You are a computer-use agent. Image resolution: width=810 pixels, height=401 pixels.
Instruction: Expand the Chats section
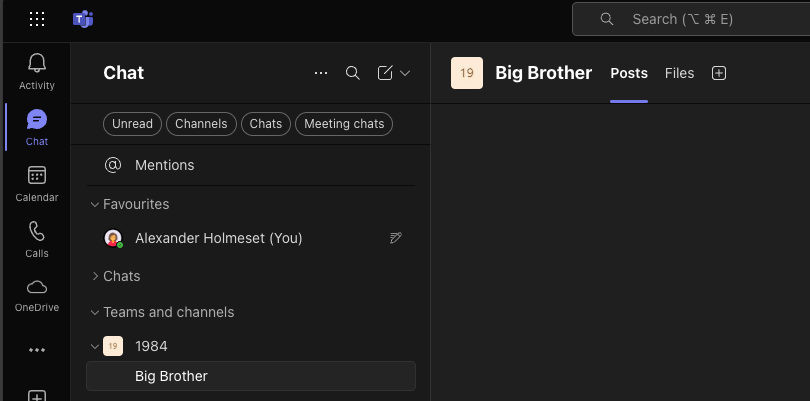(x=96, y=276)
